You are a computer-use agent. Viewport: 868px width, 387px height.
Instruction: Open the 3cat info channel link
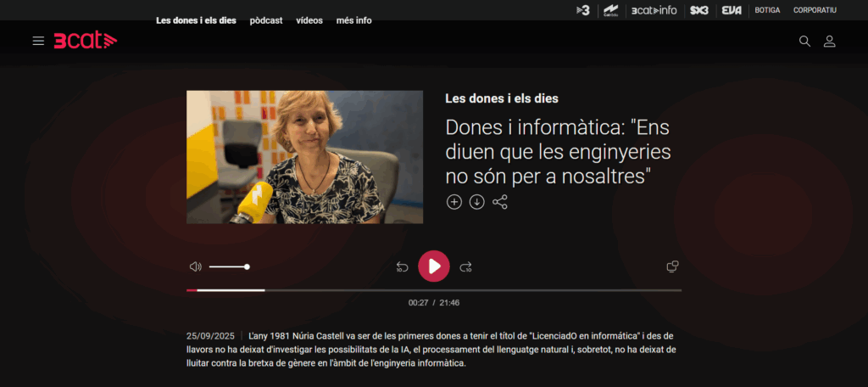pos(654,10)
